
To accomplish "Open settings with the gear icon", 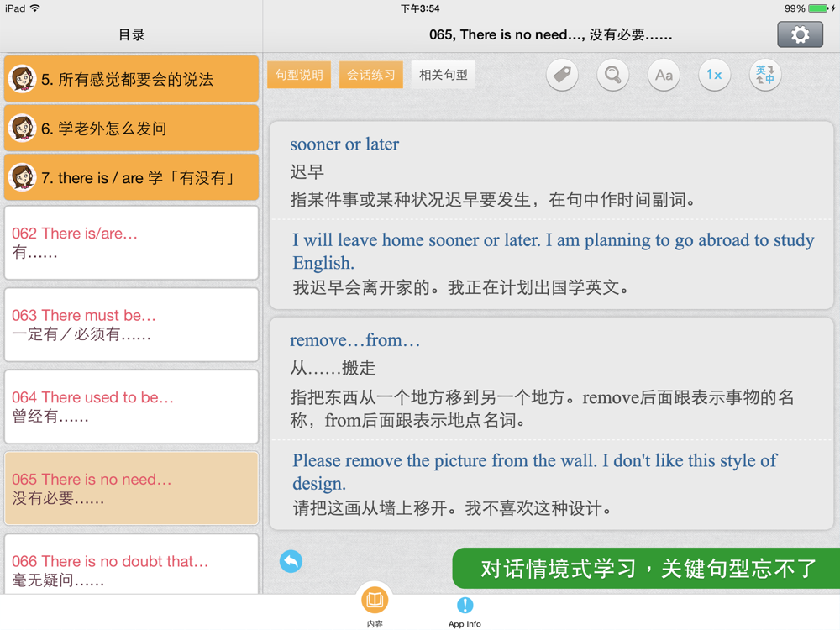I will point(800,34).
